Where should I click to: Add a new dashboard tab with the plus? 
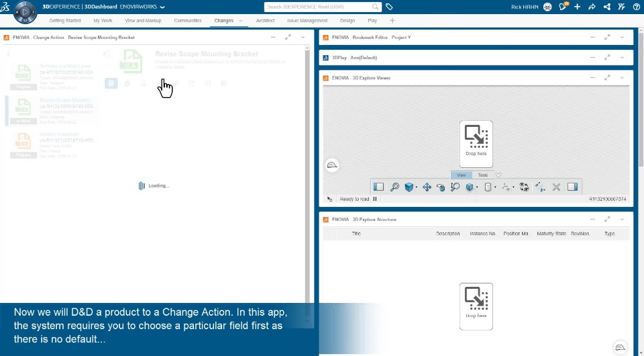tap(392, 21)
